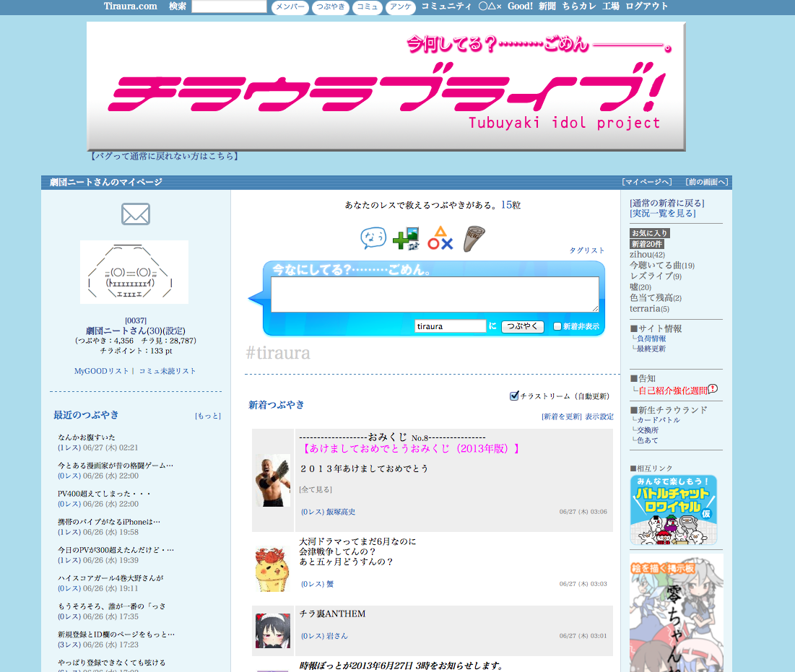This screenshot has height=672, width=795.
Task: Open the コミュニティ menu in the top bar
Action: pos(446,8)
